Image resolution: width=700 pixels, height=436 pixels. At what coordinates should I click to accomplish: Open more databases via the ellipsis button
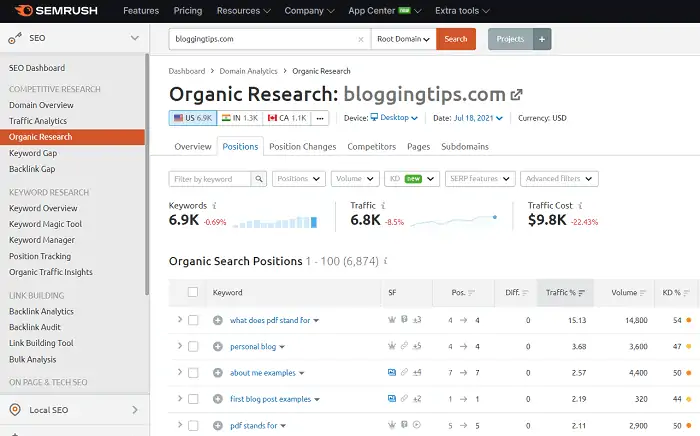pos(320,118)
